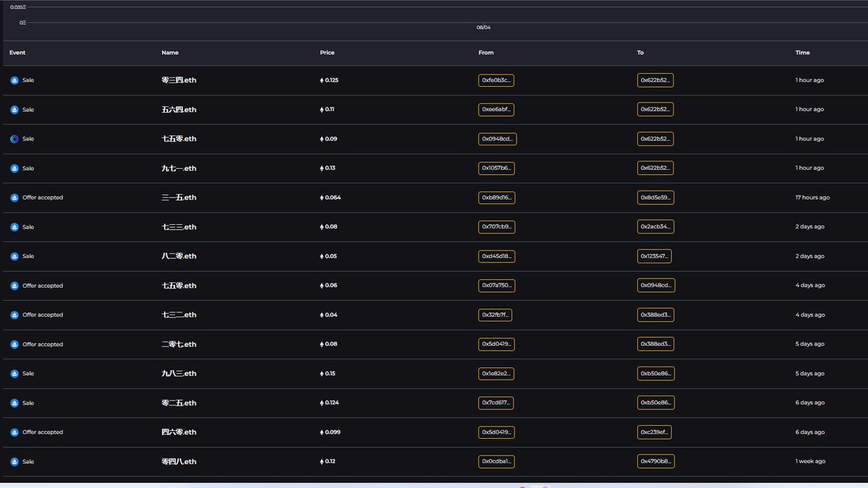This screenshot has width=868, height=488.
Task: Click the OpenSea icon beside 九八三.eth sale
Action: [x=14, y=374]
